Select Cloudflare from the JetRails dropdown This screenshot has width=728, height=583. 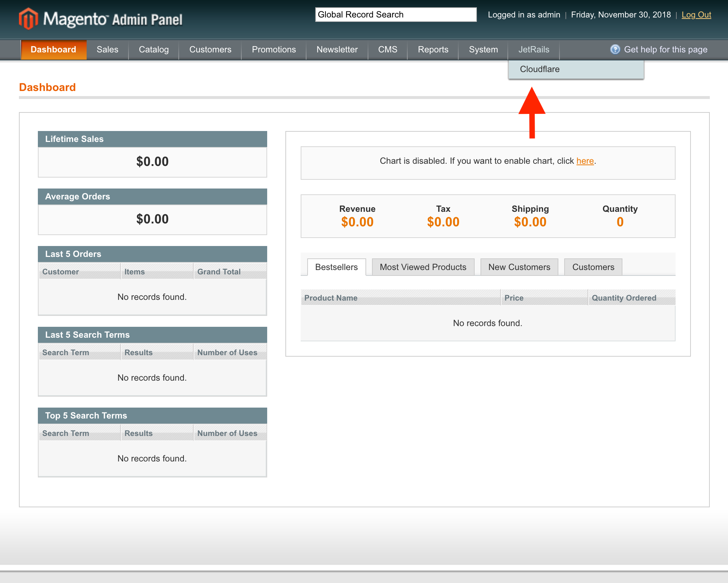tap(576, 69)
